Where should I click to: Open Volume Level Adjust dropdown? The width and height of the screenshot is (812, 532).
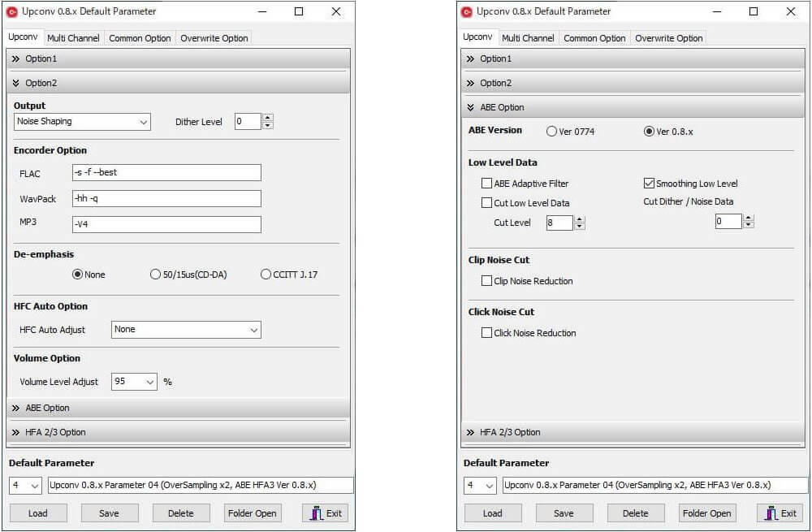[x=134, y=382]
